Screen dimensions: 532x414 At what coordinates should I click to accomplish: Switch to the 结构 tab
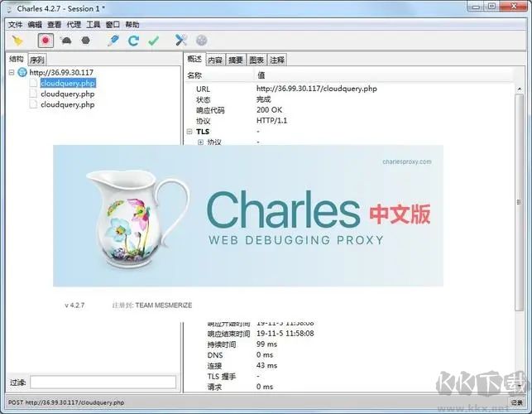pyautogui.click(x=17, y=59)
